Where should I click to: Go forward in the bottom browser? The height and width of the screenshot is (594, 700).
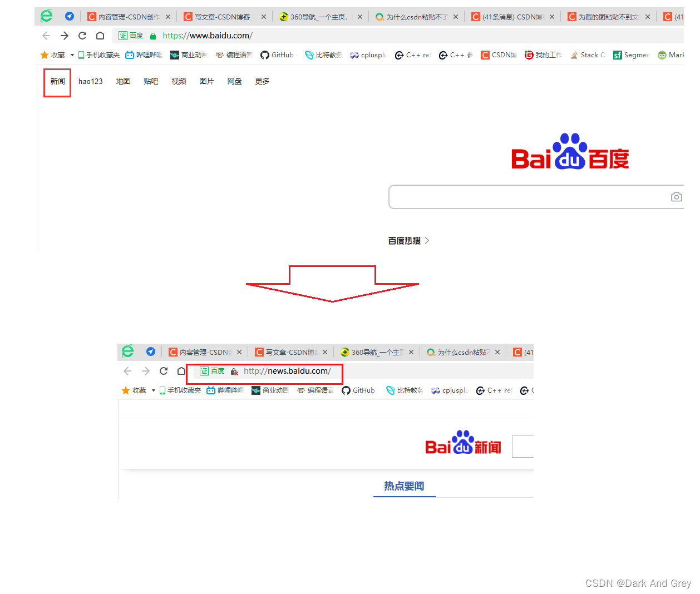pos(146,371)
